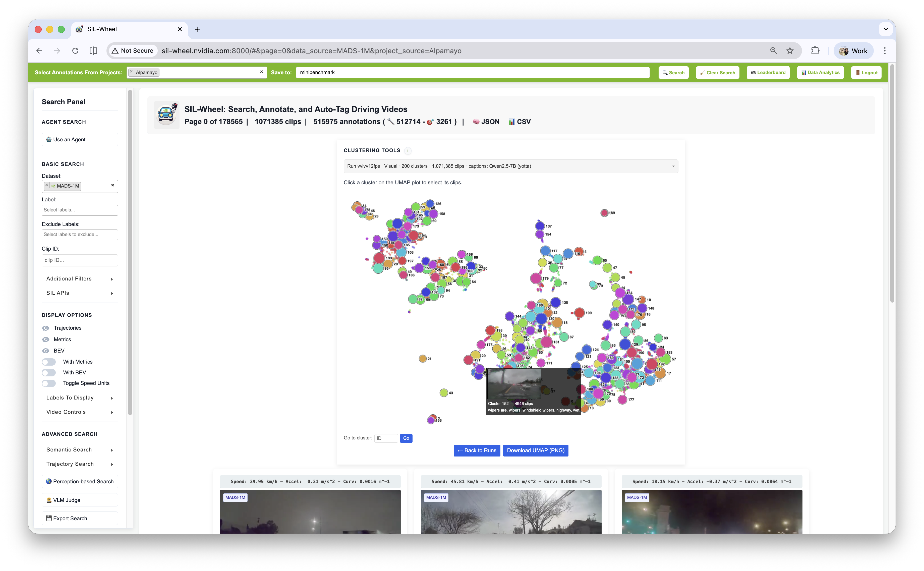Click the Clip ID input
Image resolution: width=924 pixels, height=571 pixels.
click(80, 260)
